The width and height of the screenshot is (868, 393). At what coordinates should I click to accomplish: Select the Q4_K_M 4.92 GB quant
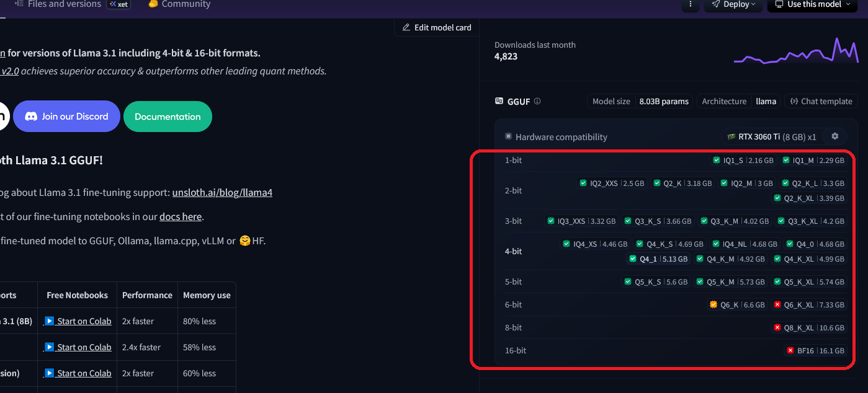coord(731,259)
